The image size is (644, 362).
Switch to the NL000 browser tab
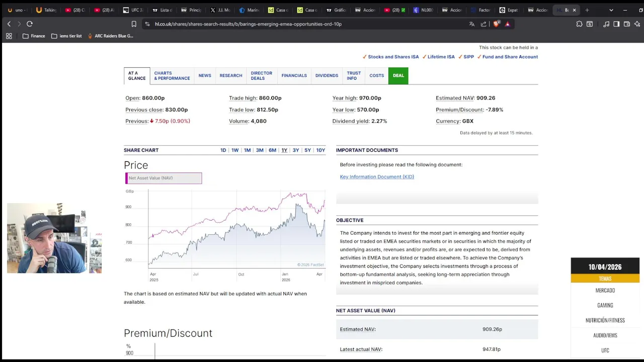pyautogui.click(x=424, y=10)
